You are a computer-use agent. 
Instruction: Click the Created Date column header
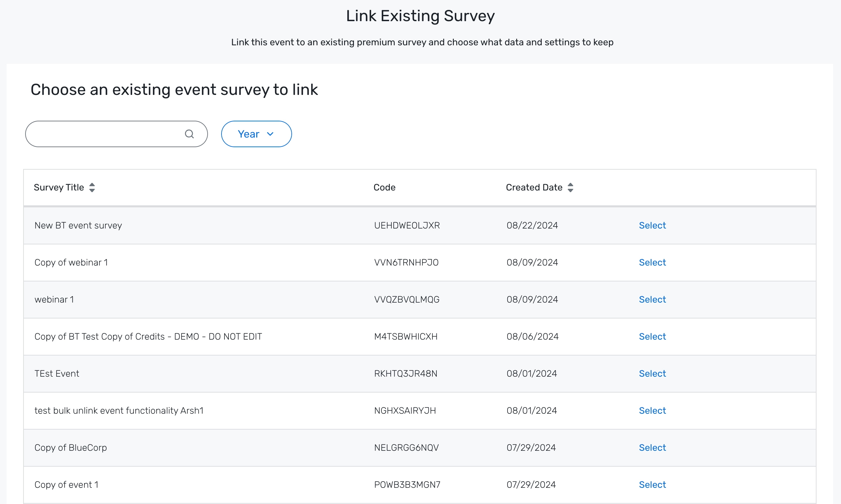[534, 188]
